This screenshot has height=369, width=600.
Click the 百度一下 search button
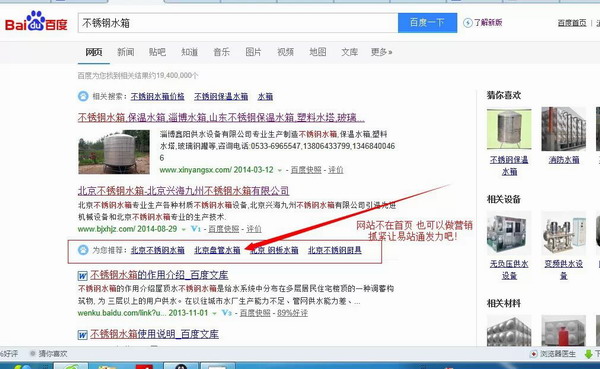pos(427,23)
